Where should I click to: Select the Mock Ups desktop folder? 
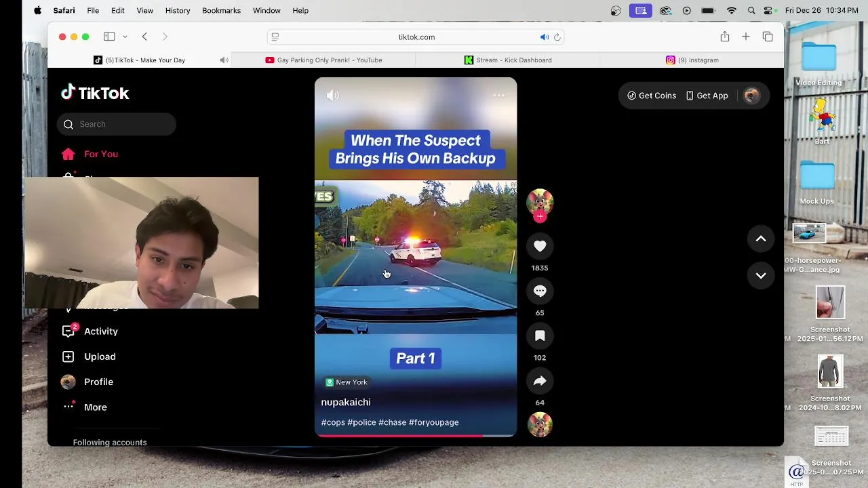click(817, 183)
